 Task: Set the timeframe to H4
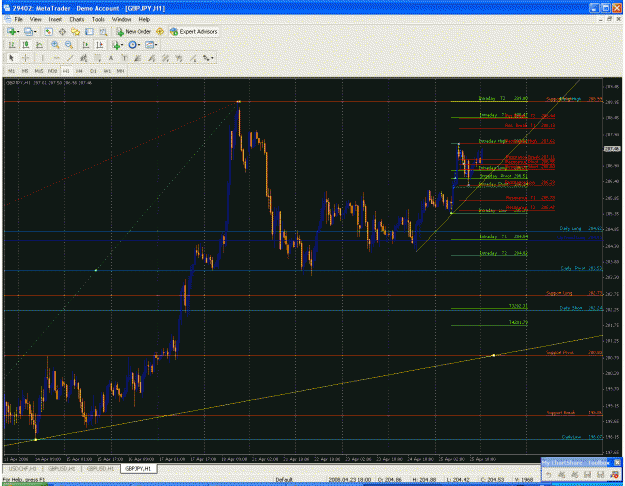pos(79,71)
